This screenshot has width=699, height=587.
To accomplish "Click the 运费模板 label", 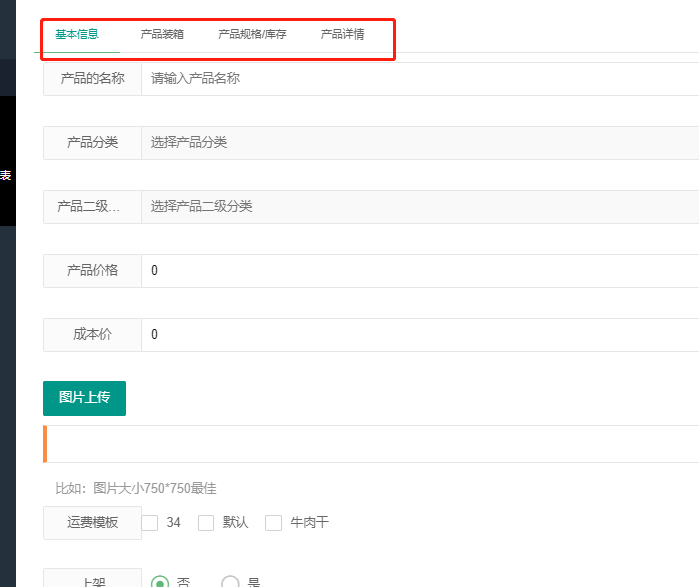I will [92, 522].
